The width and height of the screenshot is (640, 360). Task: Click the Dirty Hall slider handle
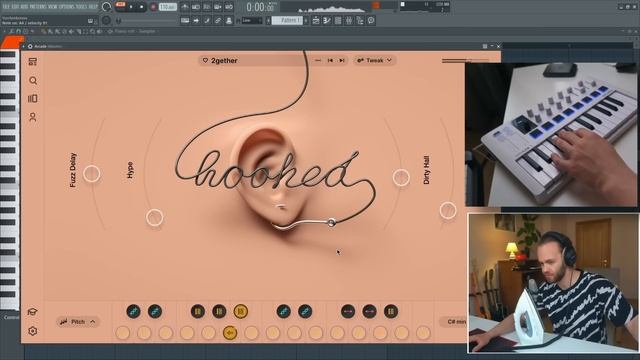point(448,211)
